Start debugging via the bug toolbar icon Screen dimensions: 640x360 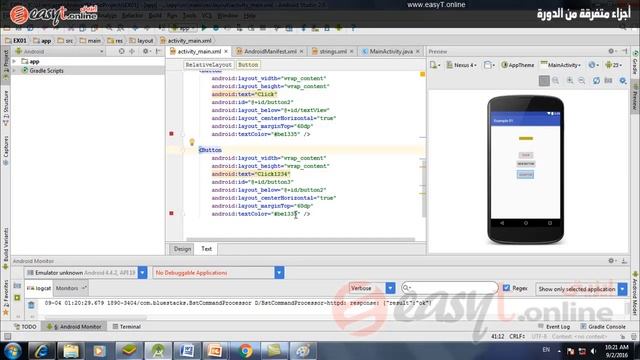click(216, 28)
